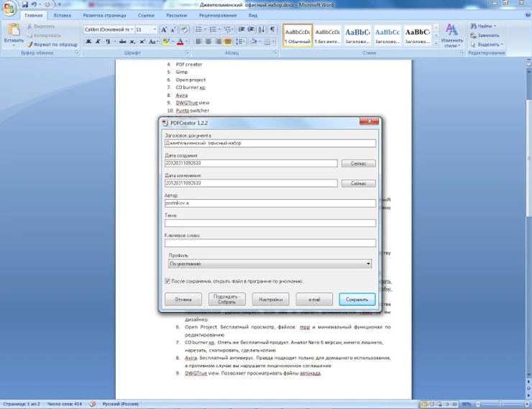532x409 pixels.
Task: Switch to the Вставка tab
Action: 63,15
